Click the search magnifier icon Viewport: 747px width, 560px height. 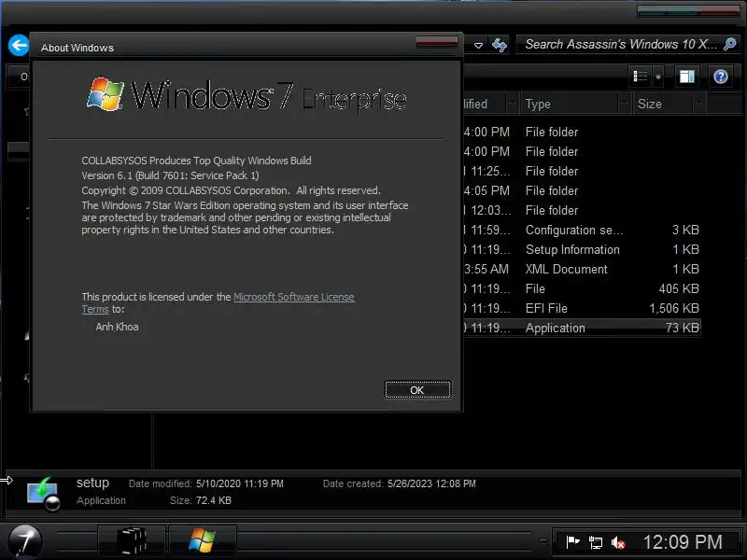click(x=729, y=44)
